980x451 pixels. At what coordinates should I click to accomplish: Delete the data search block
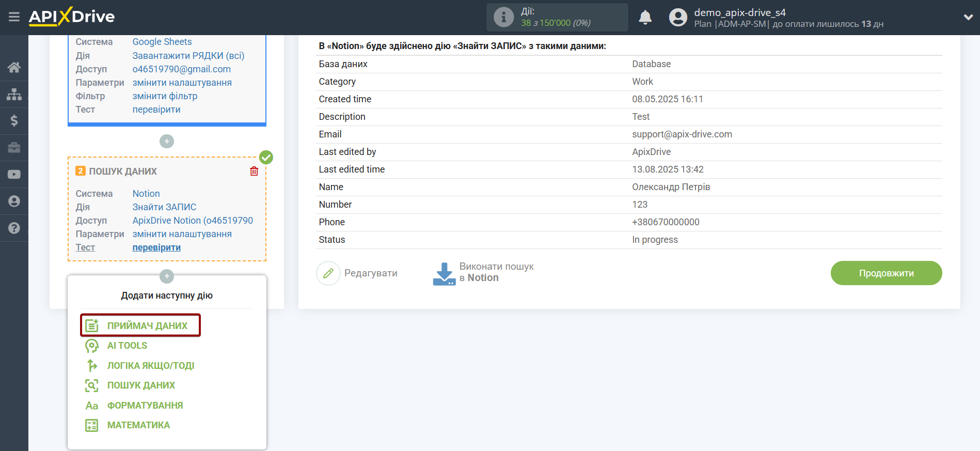point(254,171)
